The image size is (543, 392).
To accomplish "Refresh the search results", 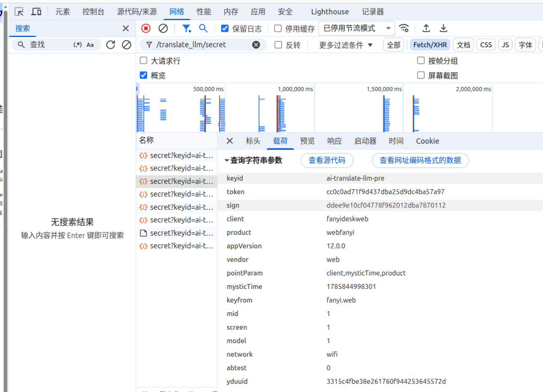I will 111,45.
